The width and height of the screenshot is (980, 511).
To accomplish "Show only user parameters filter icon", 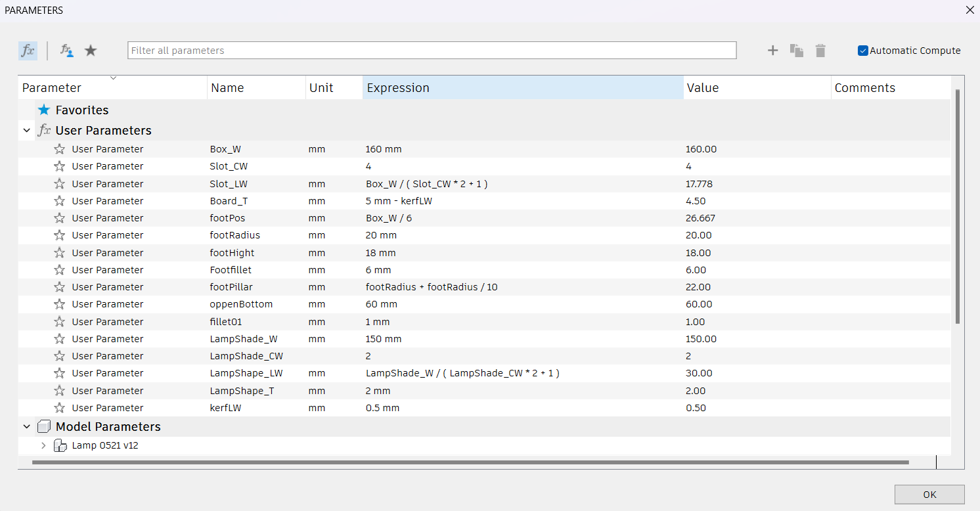I will pyautogui.click(x=67, y=51).
